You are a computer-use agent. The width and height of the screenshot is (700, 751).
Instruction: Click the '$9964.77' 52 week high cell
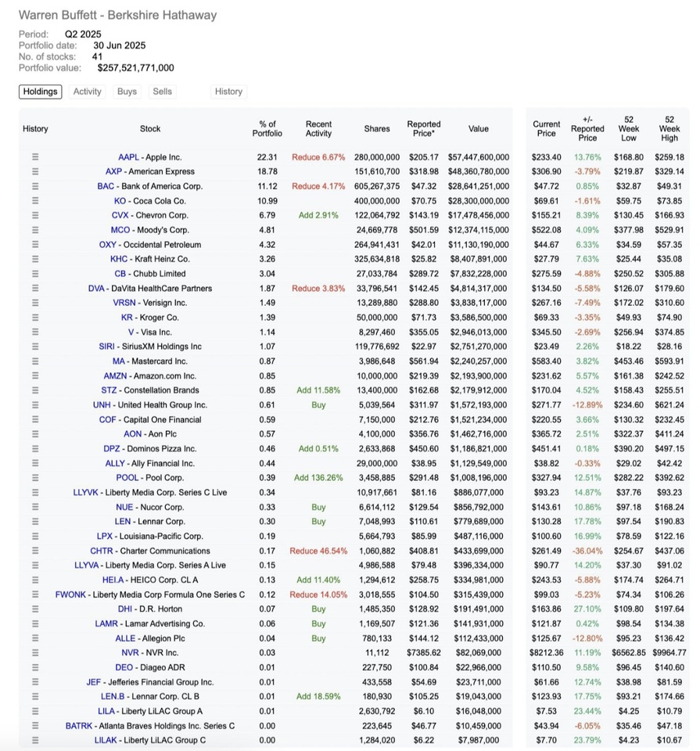(669, 652)
